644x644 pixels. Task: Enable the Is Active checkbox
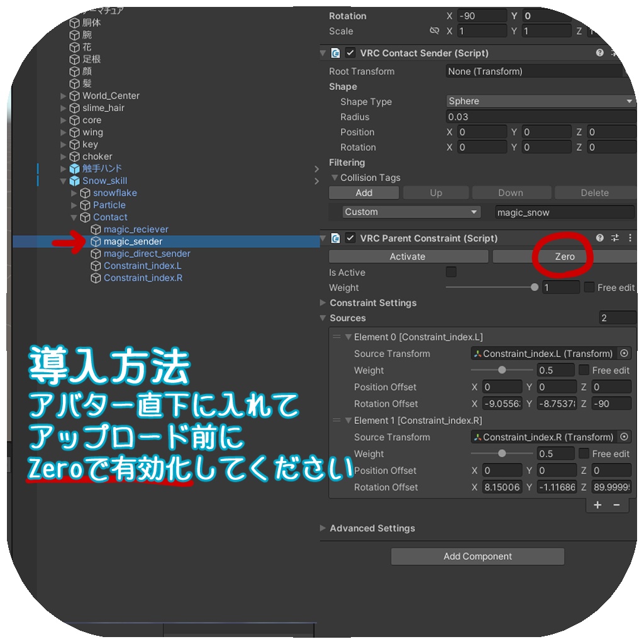451,272
